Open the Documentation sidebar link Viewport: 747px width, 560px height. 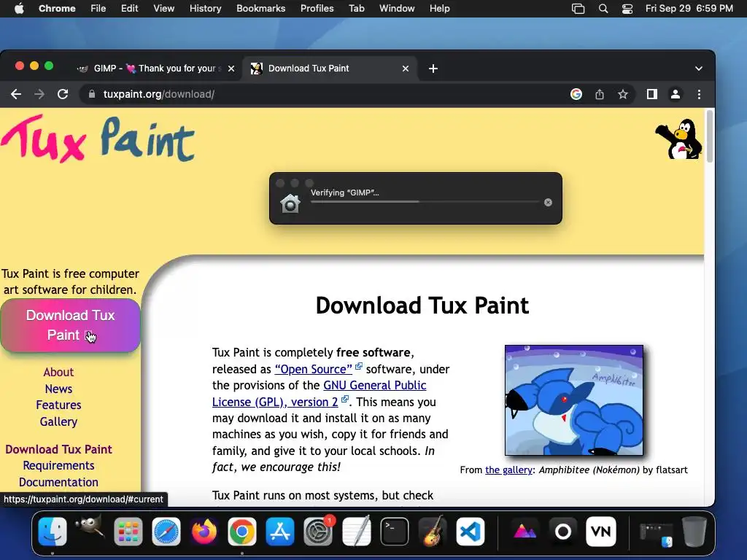[x=58, y=483]
